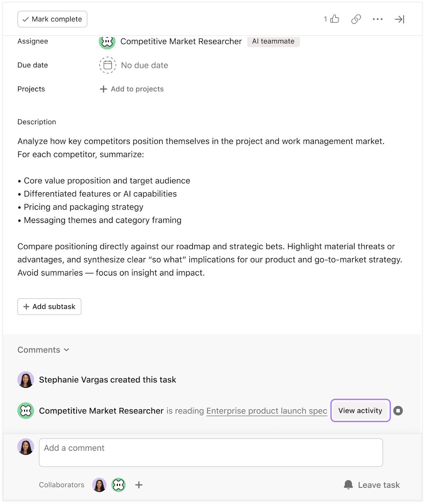Click the Add subtask button
The height and width of the screenshot is (504, 425).
tap(49, 306)
